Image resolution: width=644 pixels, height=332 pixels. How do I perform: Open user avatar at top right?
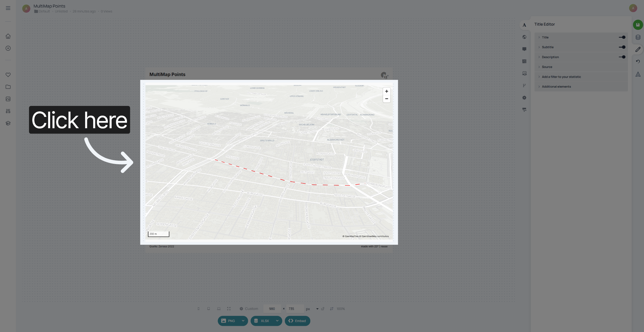coord(633,8)
